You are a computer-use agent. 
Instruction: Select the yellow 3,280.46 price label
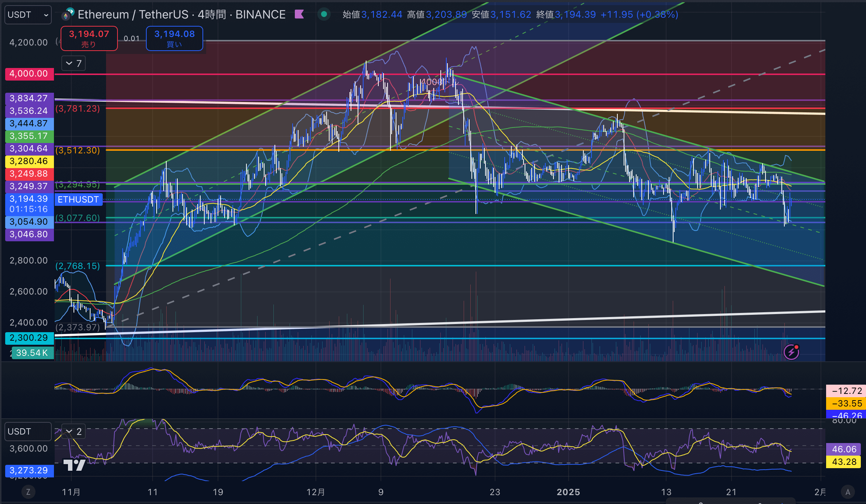click(x=29, y=161)
